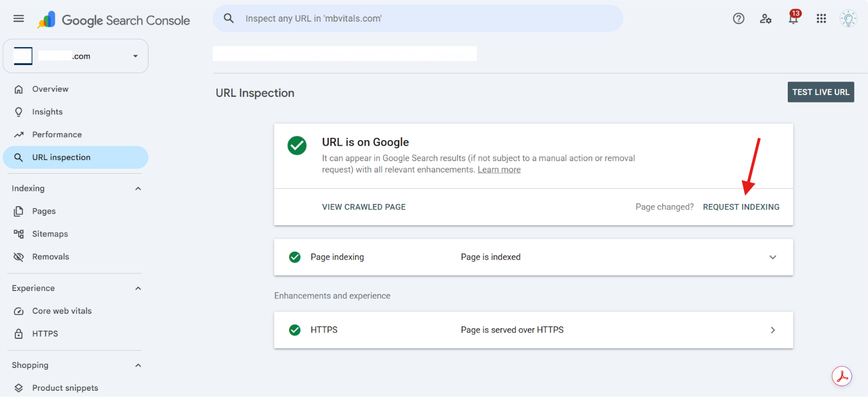The width and height of the screenshot is (868, 397).
Task: Click the Core web vitals gauge icon
Action: (x=19, y=311)
